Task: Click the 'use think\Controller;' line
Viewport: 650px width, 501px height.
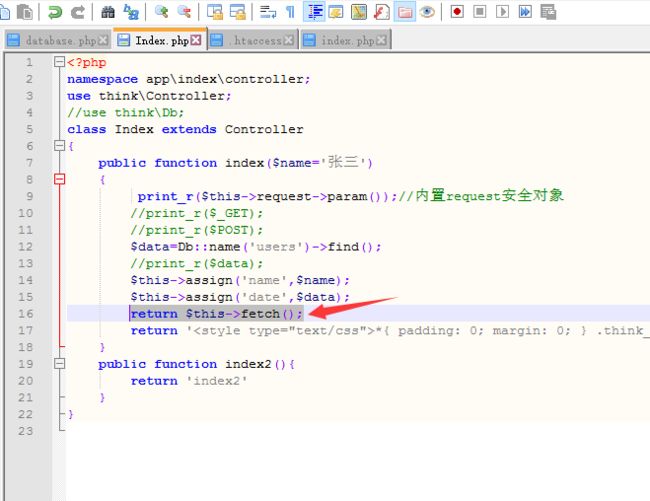Action: coord(149,96)
